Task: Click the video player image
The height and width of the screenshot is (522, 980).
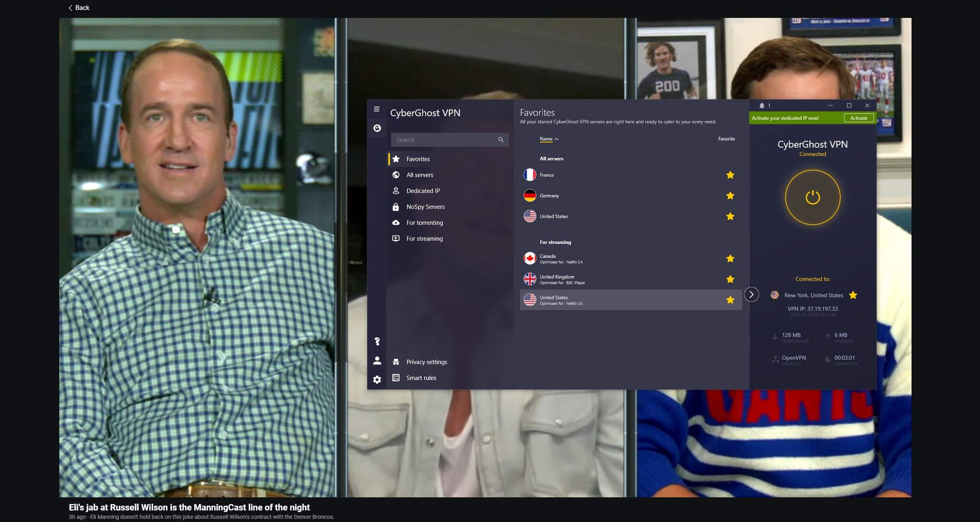Action: click(x=485, y=257)
